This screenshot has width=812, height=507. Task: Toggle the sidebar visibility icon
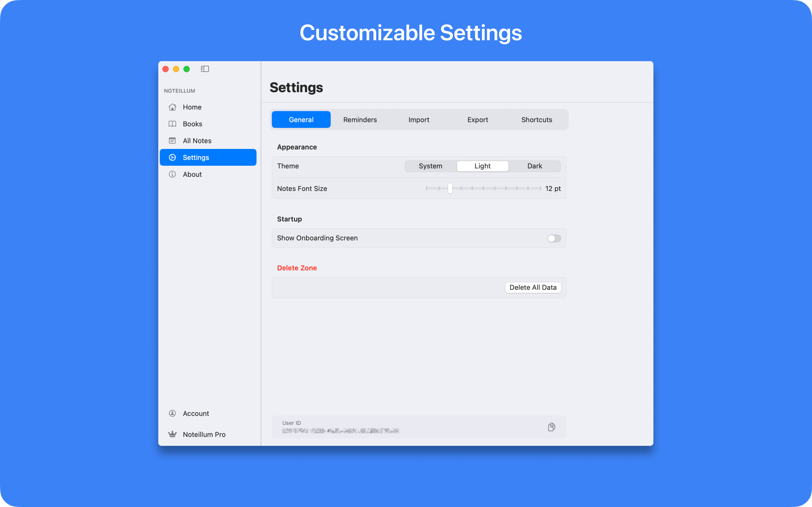205,69
